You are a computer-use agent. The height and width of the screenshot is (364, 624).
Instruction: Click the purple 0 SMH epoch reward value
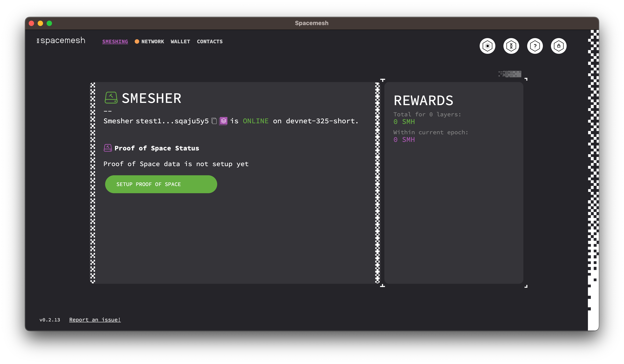(x=404, y=139)
